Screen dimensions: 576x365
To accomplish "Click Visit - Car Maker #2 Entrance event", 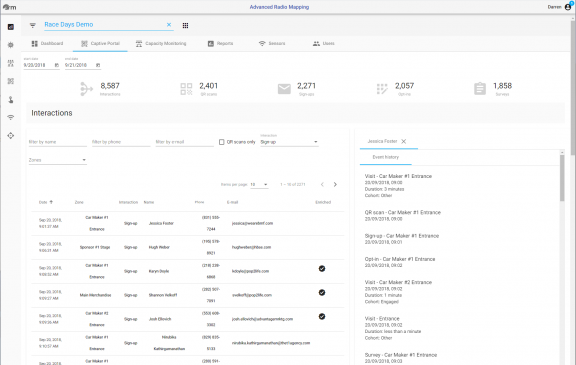I will point(398,282).
